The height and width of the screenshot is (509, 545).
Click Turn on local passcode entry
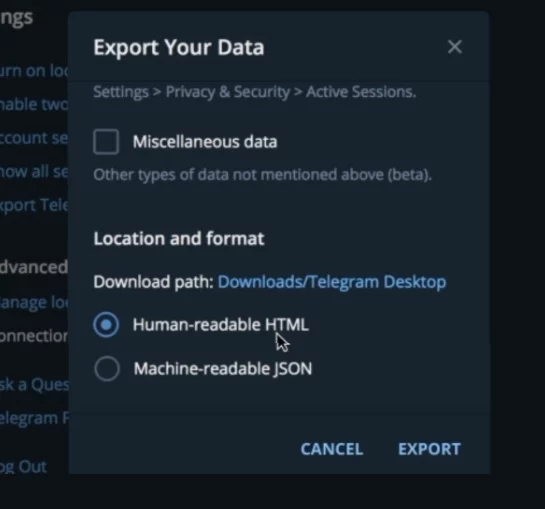tap(34, 71)
